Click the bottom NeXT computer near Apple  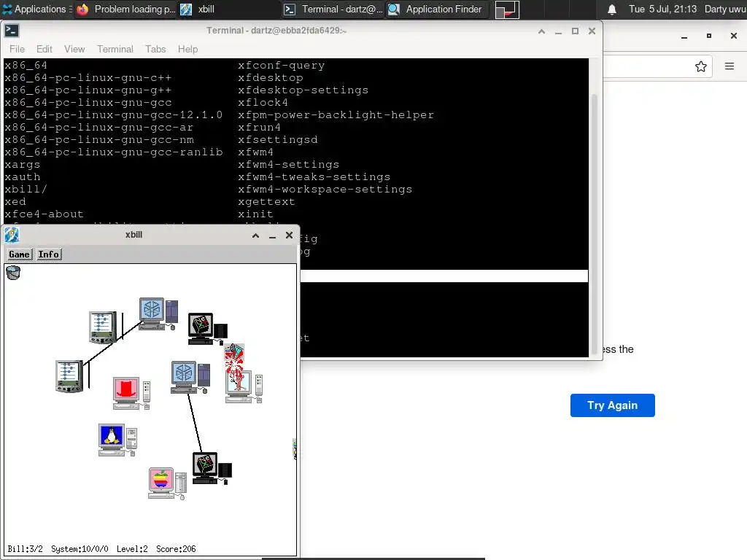click(x=212, y=468)
